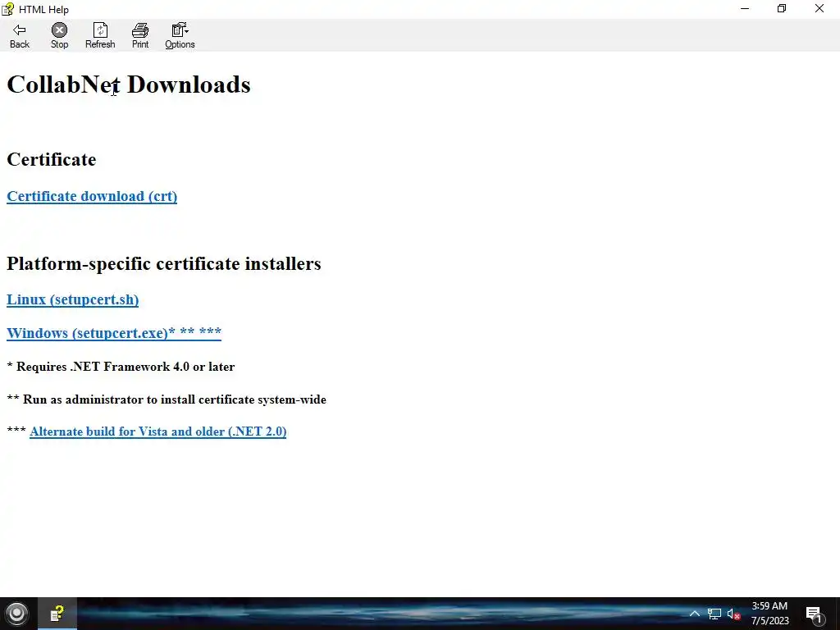Click Run as administrator footnote text
840x630 pixels.
167,399
